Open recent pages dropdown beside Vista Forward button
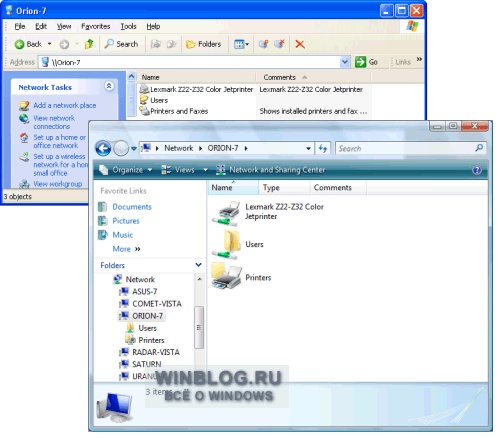The image size is (500, 438). 133,149
